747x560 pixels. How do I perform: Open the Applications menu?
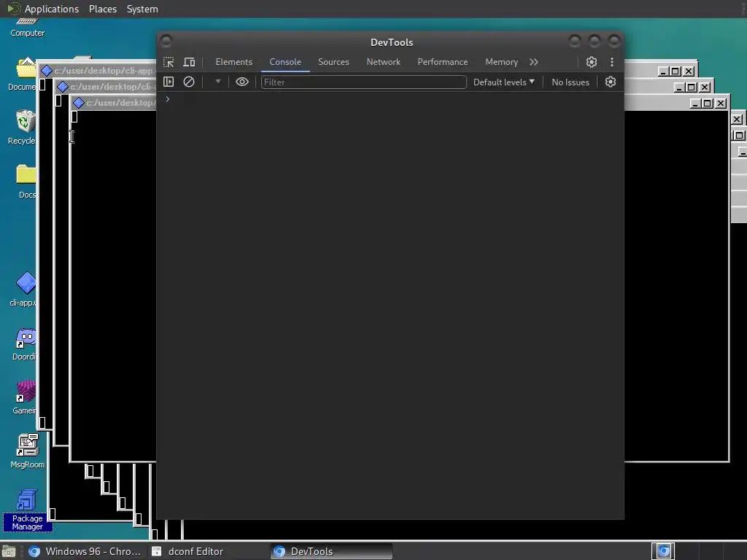coord(52,9)
